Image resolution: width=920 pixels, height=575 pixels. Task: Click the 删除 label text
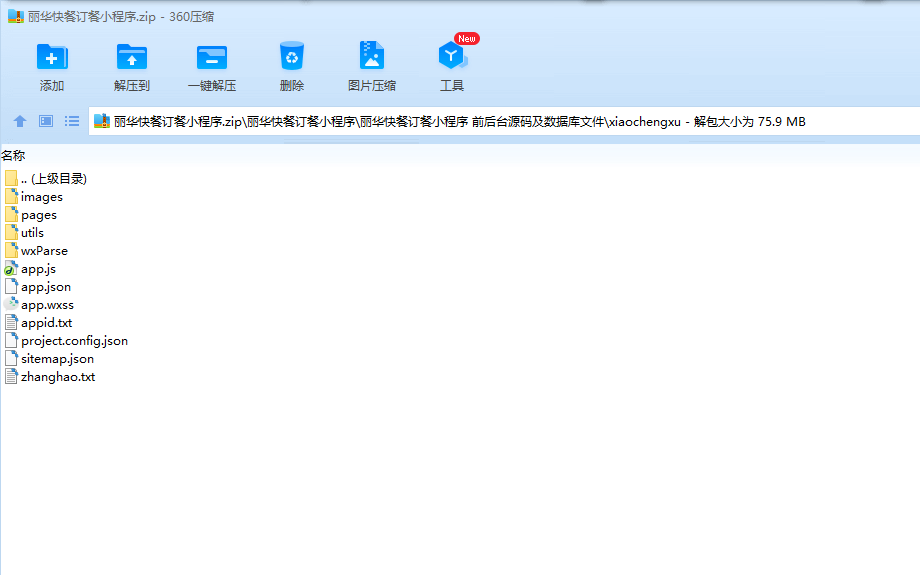pyautogui.click(x=292, y=86)
